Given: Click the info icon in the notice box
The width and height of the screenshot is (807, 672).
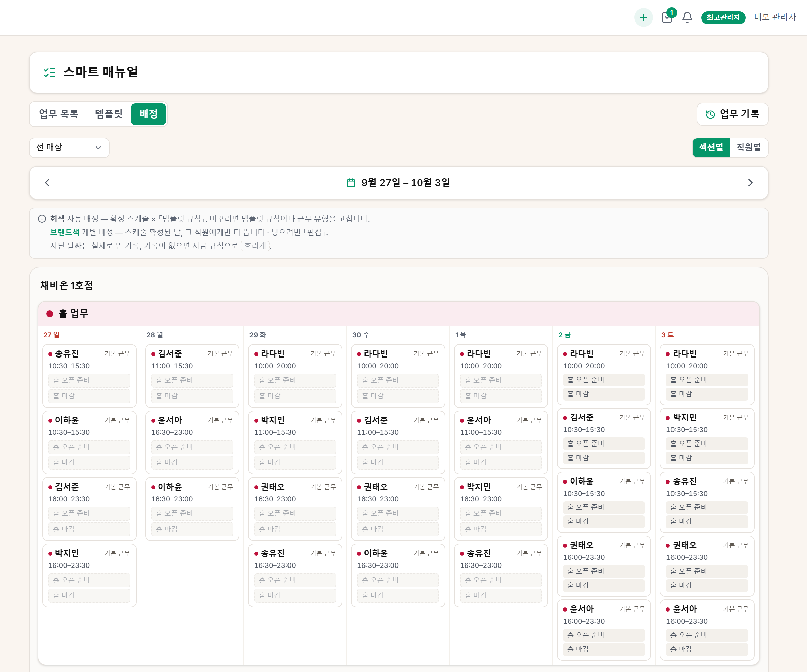Looking at the screenshot, I should (x=42, y=219).
